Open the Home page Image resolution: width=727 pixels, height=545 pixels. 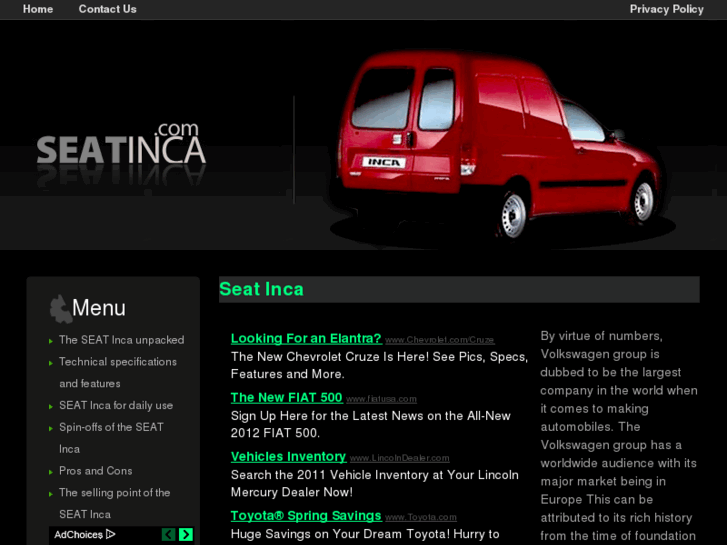tap(38, 9)
